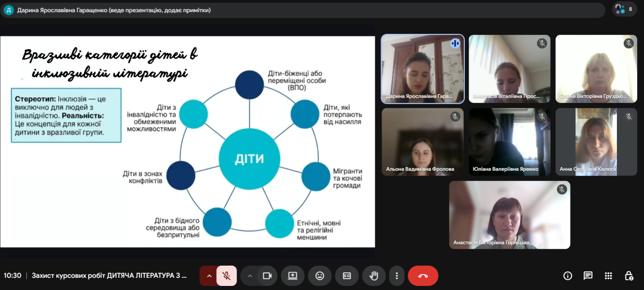Select Альона Вадимівна Фролова video tile
Image resolution: width=644 pixels, height=290 pixels.
[x=423, y=142]
